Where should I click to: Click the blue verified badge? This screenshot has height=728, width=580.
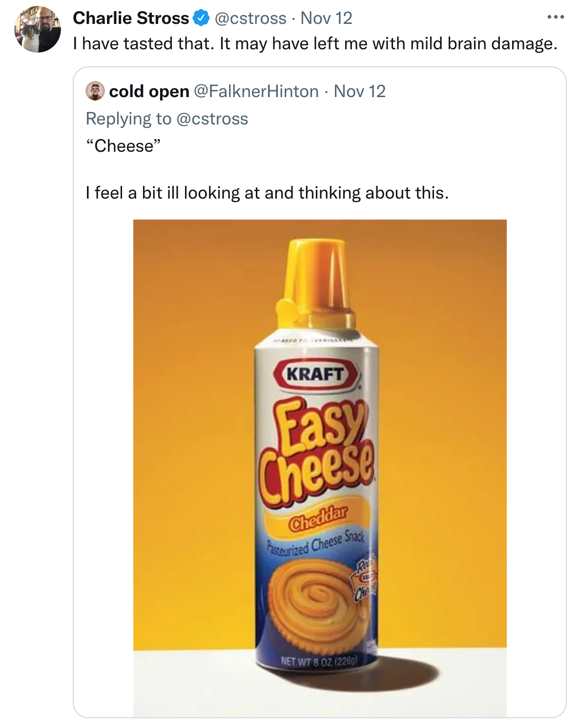[x=201, y=19]
